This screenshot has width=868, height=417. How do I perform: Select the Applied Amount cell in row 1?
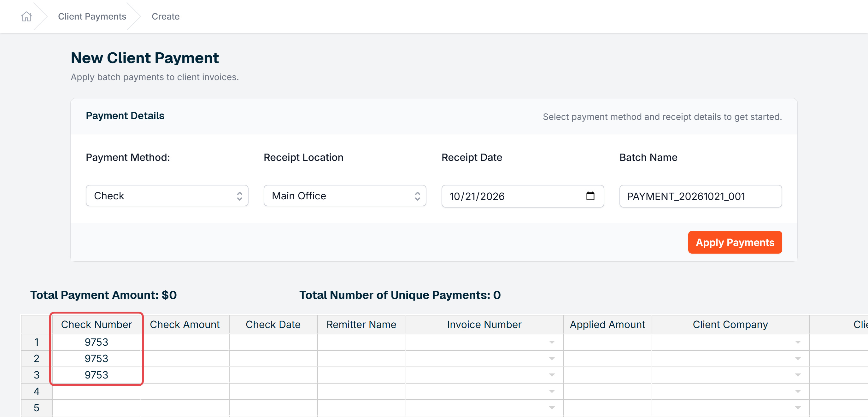click(607, 342)
